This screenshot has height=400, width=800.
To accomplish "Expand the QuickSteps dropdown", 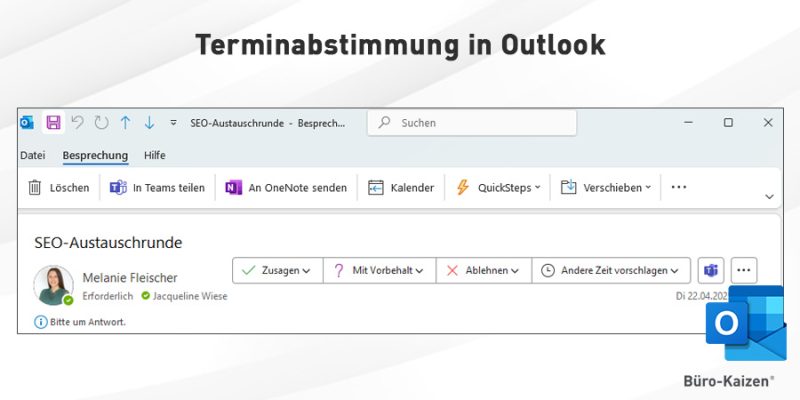I will [x=498, y=187].
